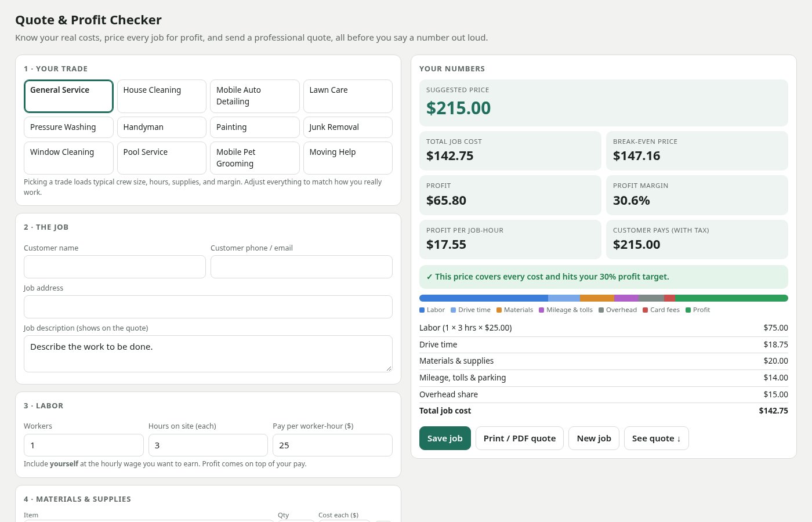Select Junk Removal trade

(x=348, y=127)
